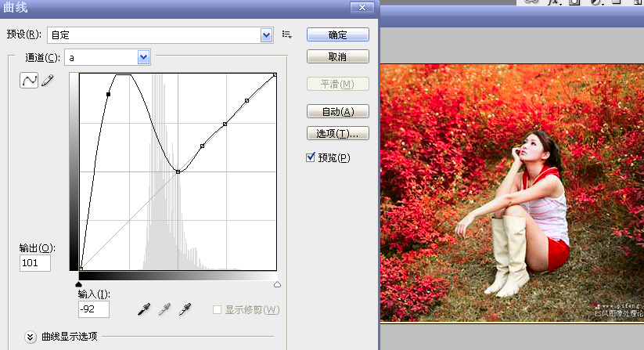The image size is (644, 350).
Task: Click the photo preview in document window
Action: pos(512,193)
